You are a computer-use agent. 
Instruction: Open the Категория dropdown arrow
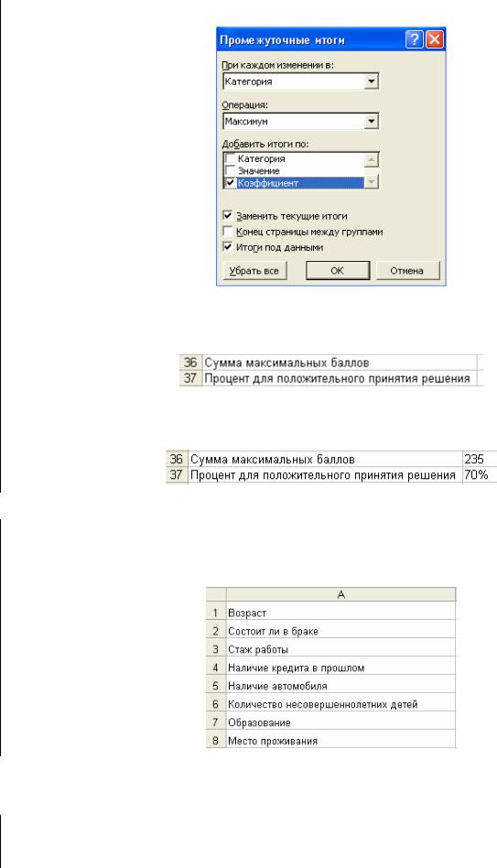(x=372, y=81)
